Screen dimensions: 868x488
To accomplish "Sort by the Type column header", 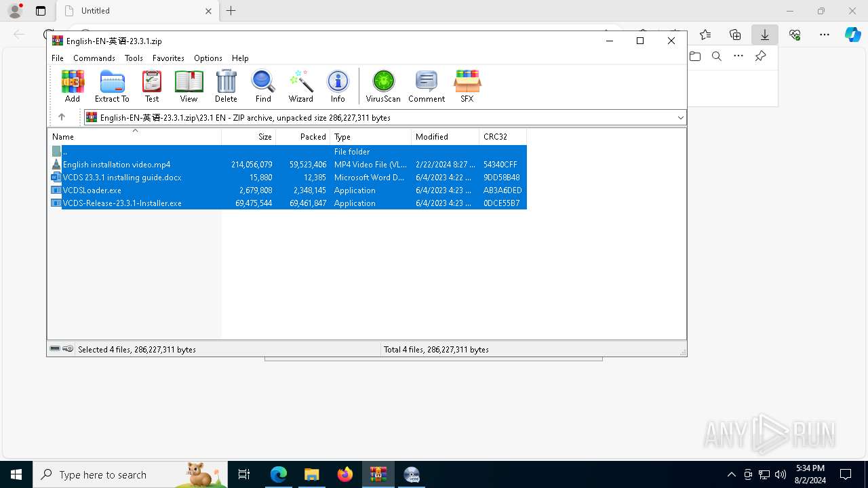I will click(x=371, y=136).
